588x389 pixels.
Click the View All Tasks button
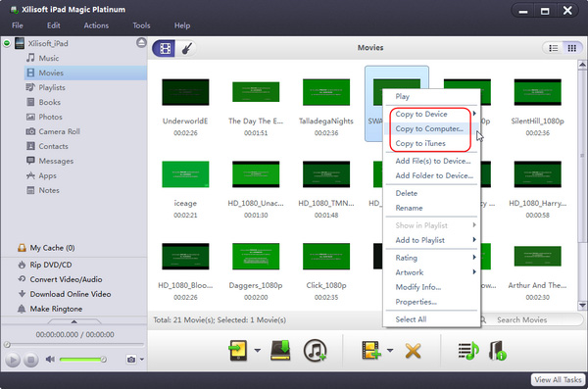pyautogui.click(x=558, y=379)
